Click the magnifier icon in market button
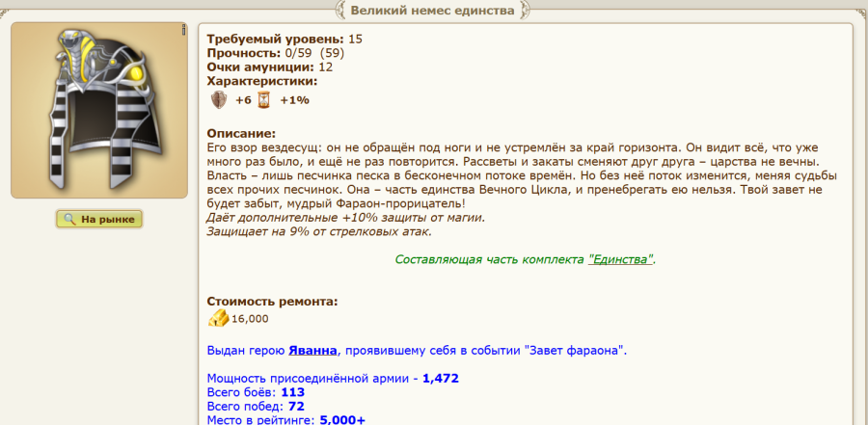The height and width of the screenshot is (425, 868). (x=68, y=219)
